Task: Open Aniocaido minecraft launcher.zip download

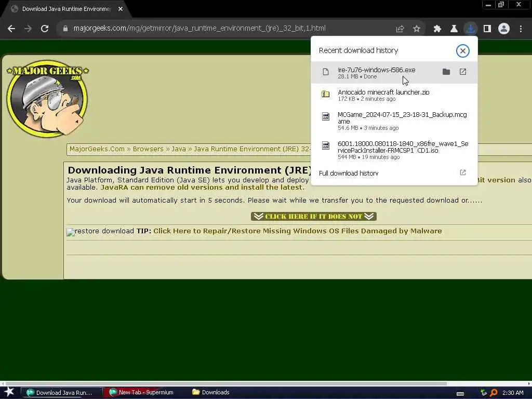Action: (394, 95)
